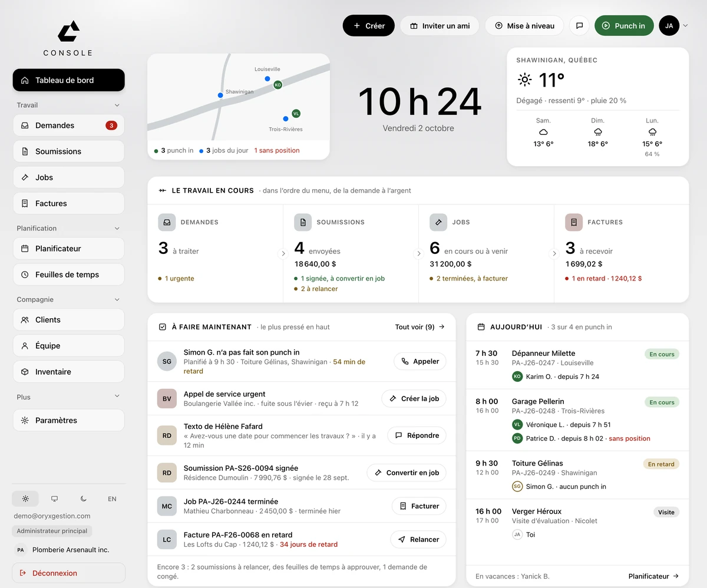
Task: Open Équipe in the sidebar
Action: coord(68,346)
